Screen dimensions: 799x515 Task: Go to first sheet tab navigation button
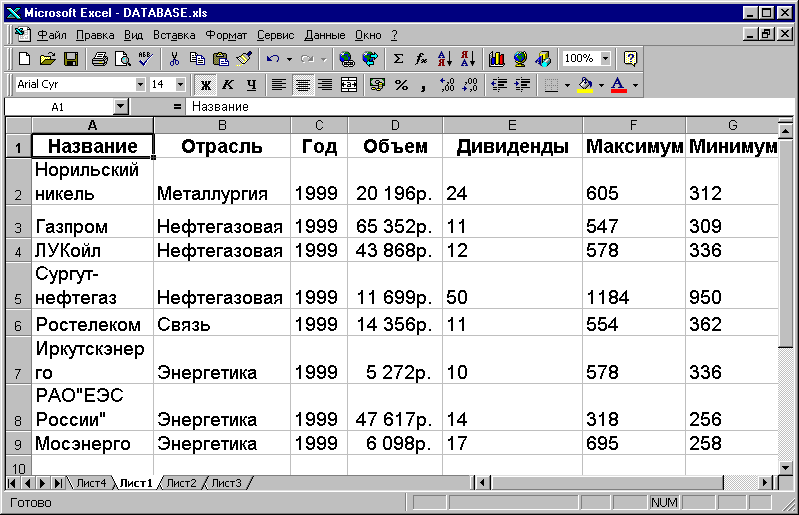coord(12,483)
